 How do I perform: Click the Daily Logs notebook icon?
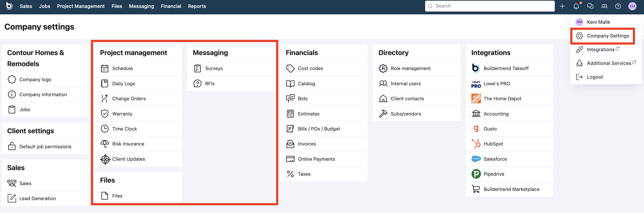(x=104, y=84)
